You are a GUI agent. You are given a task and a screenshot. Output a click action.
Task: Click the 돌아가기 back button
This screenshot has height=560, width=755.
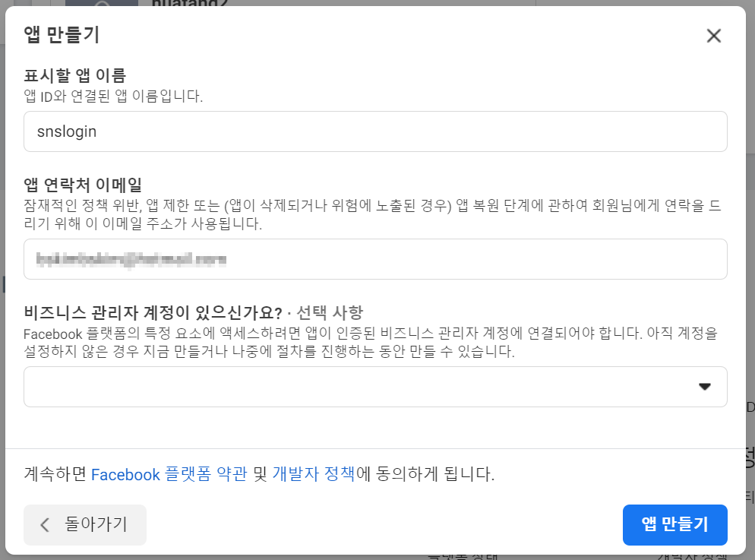[85, 525]
